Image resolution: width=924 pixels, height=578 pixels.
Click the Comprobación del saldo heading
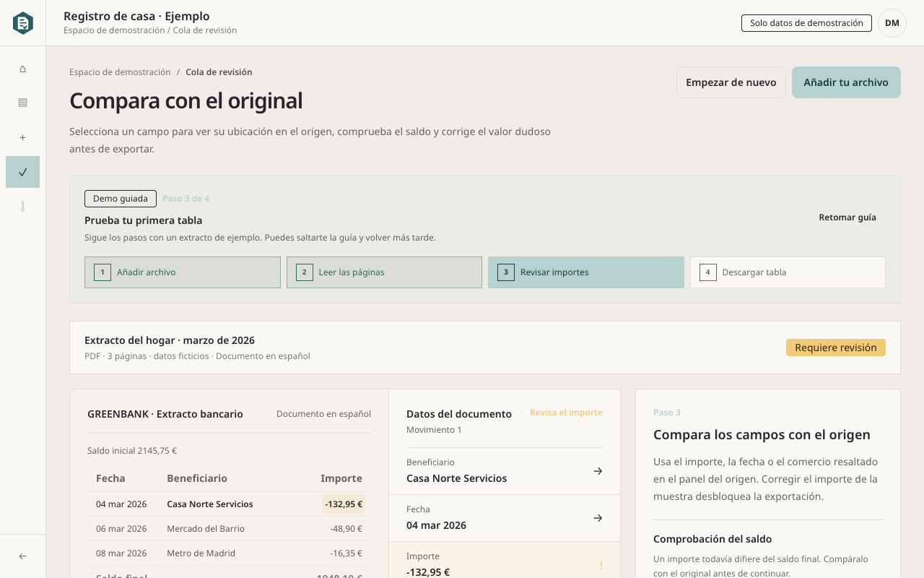tap(712, 539)
